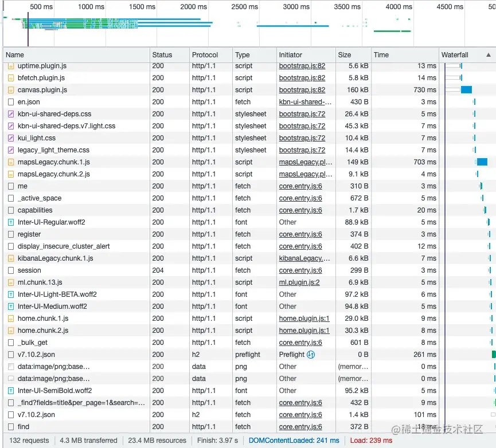Click the canvas.plugin.js waterfall bar
Image resolution: width=496 pixels, height=448 pixels.
(x=466, y=90)
